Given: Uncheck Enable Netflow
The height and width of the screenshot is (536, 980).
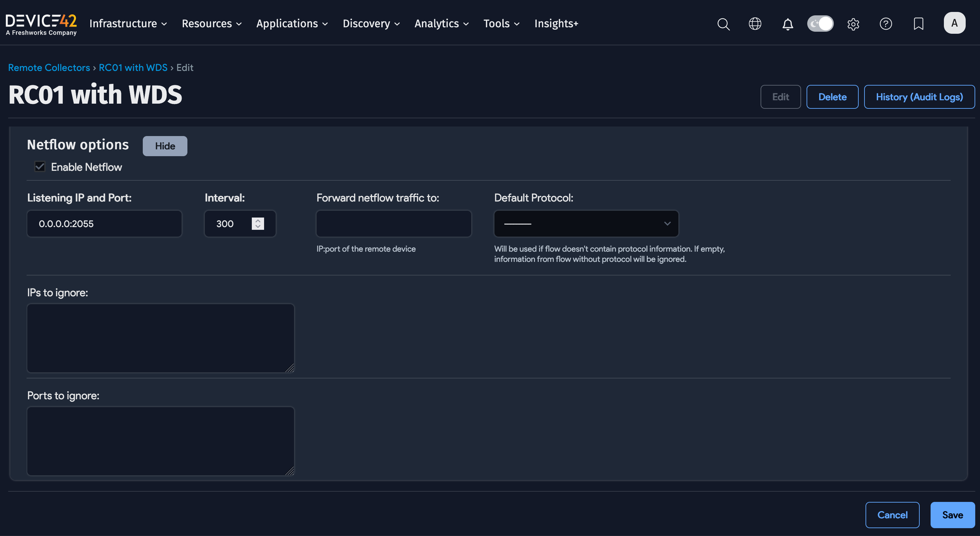Looking at the screenshot, I should tap(40, 166).
